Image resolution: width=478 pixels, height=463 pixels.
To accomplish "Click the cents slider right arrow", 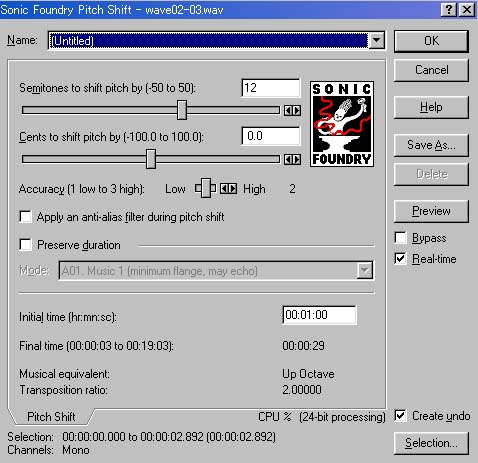I will tap(297, 160).
